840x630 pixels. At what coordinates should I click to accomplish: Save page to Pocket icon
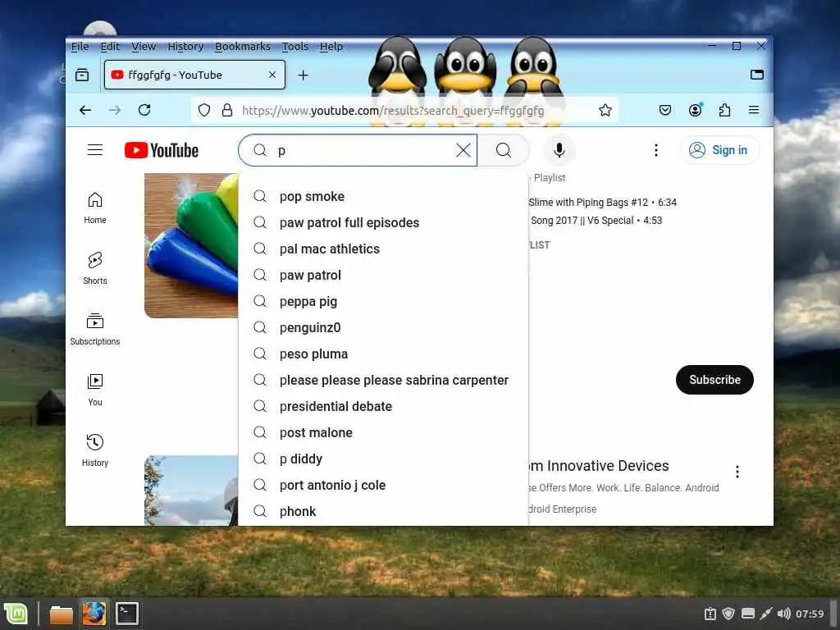[664, 111]
